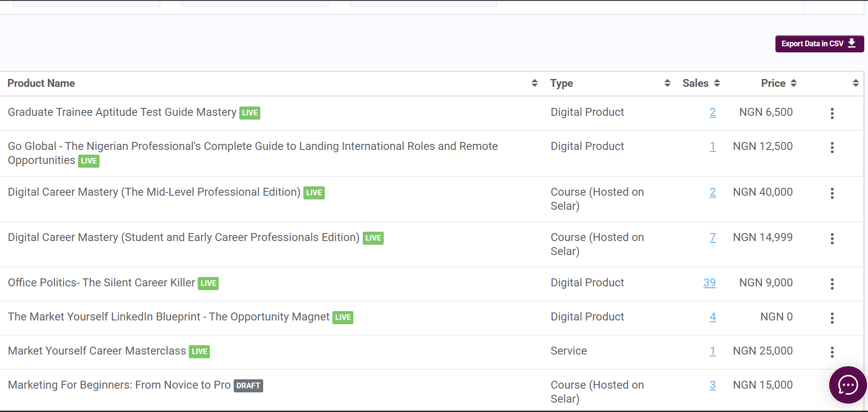Open options for Digital Career Mastery Mid-Level
Image resolution: width=868 pixels, height=412 pixels.
click(832, 193)
